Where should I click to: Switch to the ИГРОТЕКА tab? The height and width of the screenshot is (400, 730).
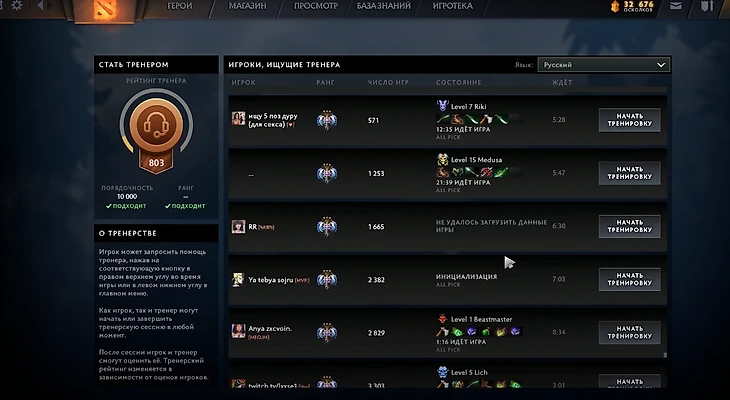point(453,6)
